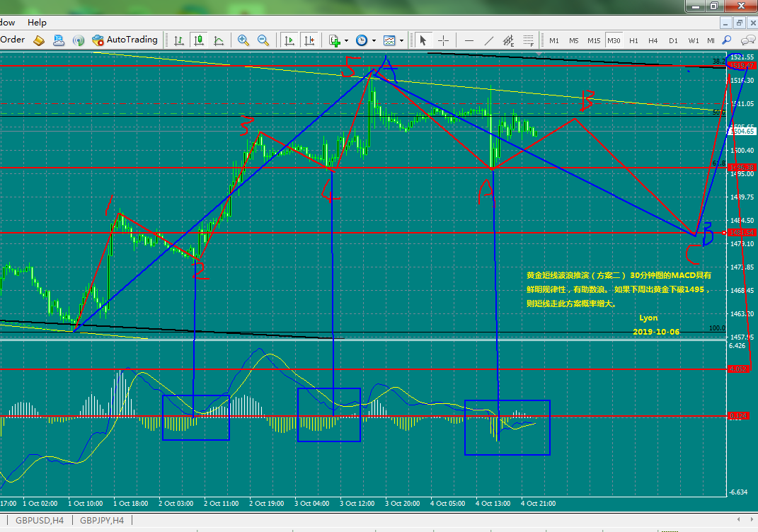Click the 2019-10-06 date text on chart
This screenshot has height=532, width=758.
pyautogui.click(x=656, y=332)
